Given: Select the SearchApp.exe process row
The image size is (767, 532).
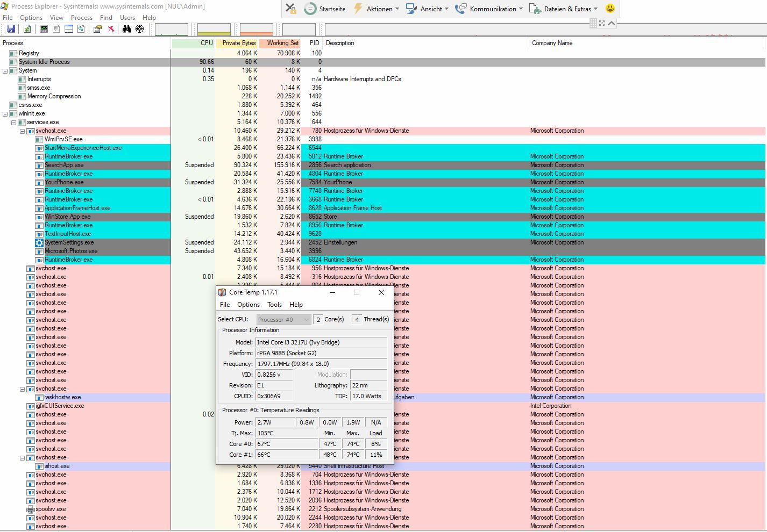Looking at the screenshot, I should click(383, 165).
